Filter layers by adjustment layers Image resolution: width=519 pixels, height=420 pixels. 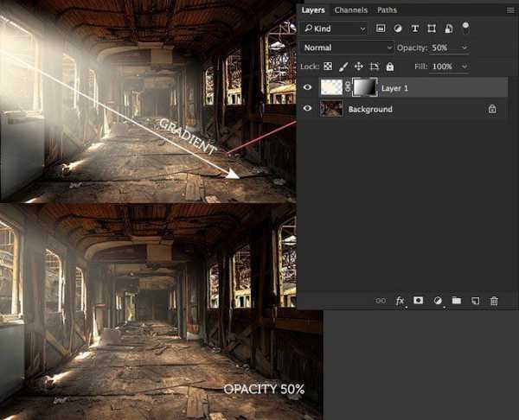399,29
